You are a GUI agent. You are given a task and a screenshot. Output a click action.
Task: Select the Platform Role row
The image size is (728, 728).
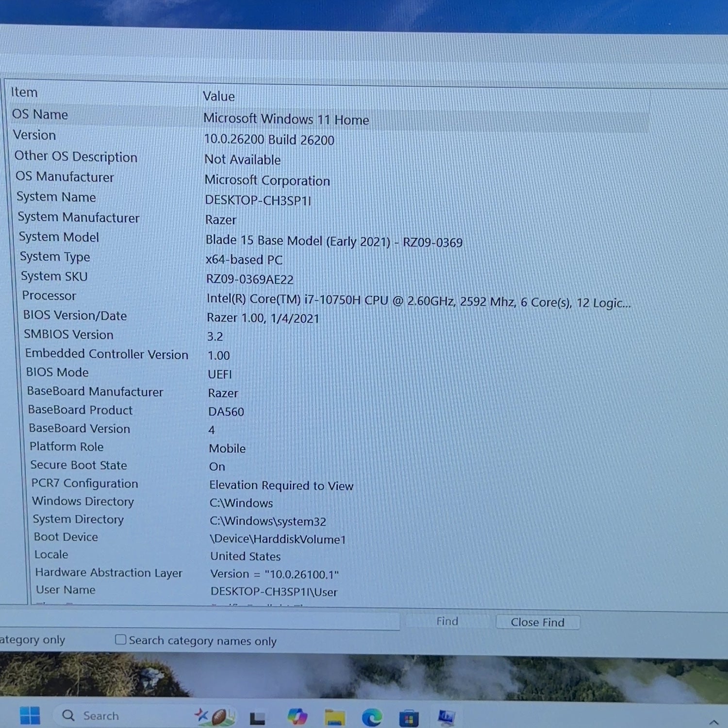[x=66, y=447]
